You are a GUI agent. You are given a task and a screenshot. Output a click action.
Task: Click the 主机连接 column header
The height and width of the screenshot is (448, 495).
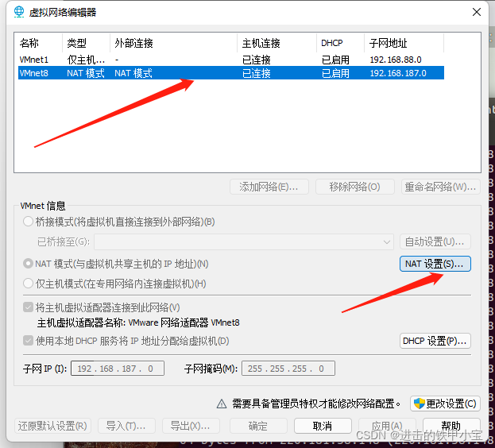pos(277,43)
